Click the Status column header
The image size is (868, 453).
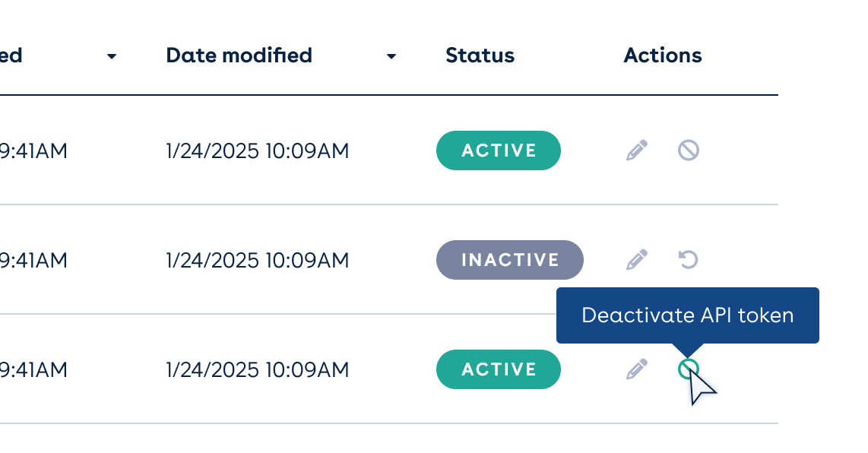480,55
